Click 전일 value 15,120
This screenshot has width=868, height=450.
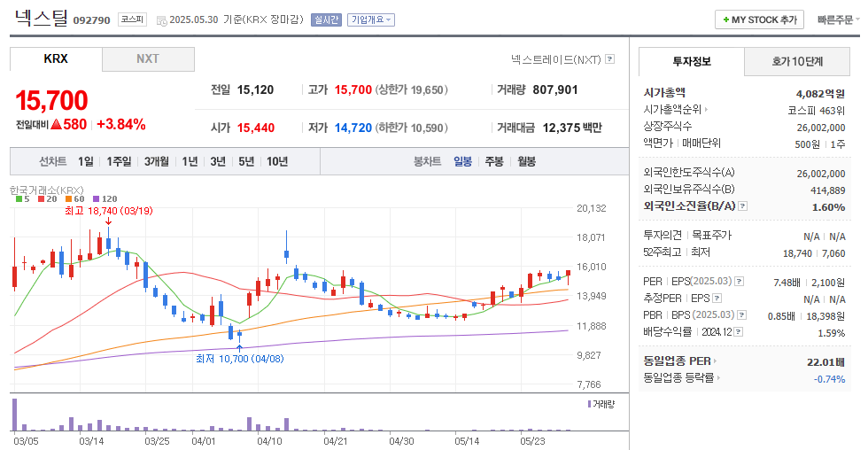click(255, 89)
